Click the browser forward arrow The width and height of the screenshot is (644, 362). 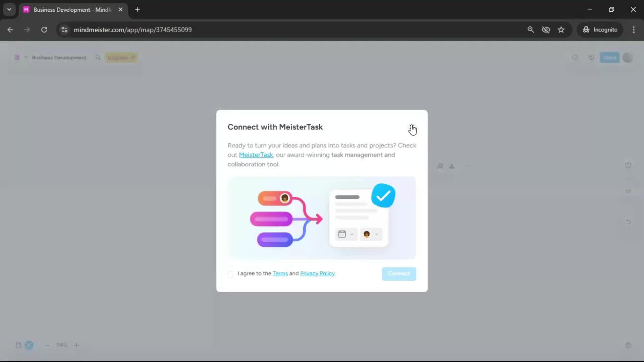click(x=27, y=30)
